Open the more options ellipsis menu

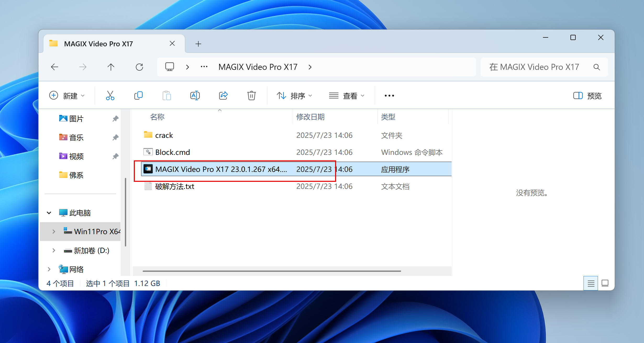tap(389, 96)
